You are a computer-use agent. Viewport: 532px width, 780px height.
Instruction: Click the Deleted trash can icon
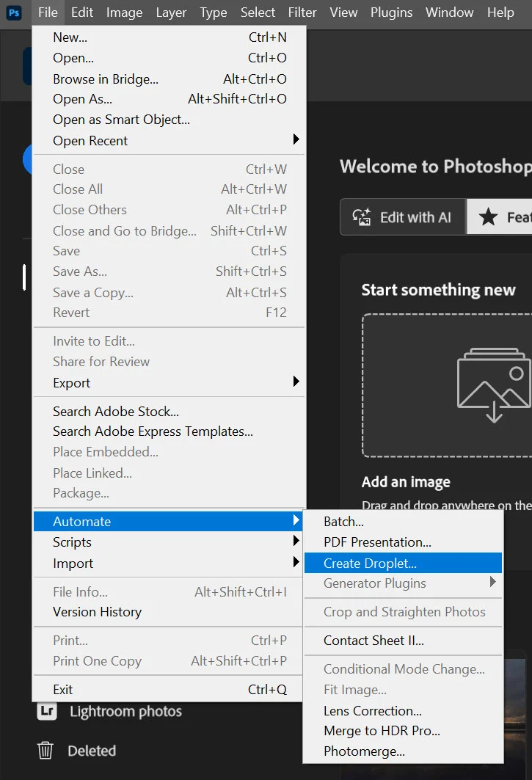pyautogui.click(x=45, y=750)
